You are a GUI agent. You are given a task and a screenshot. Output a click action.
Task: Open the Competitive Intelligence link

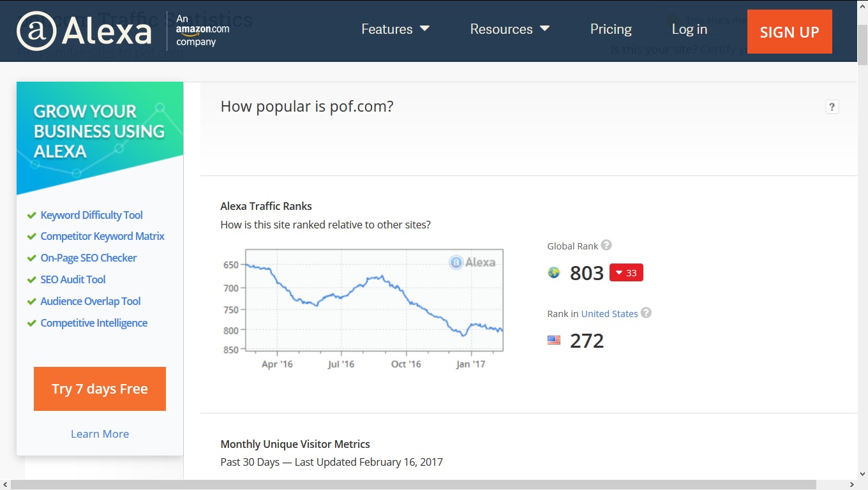[x=94, y=323]
